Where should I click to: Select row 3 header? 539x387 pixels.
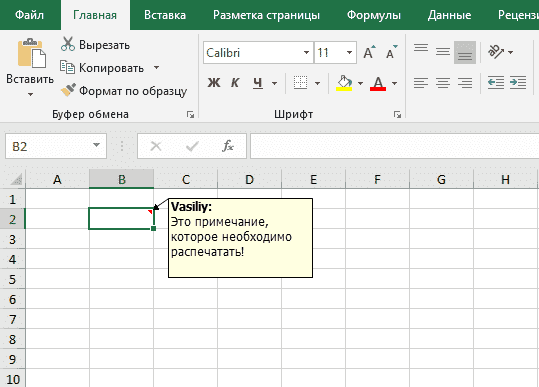tap(12, 239)
